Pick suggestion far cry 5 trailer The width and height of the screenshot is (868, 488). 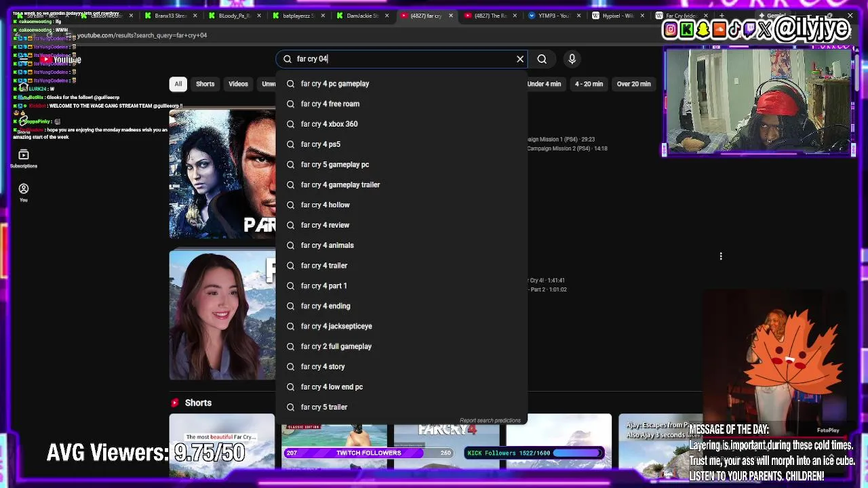coord(401,407)
